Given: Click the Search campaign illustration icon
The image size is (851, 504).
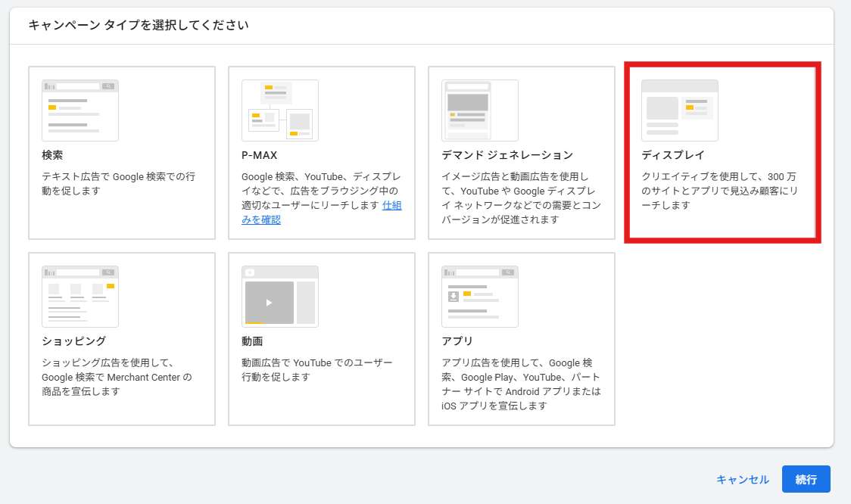Looking at the screenshot, I should pos(79,110).
